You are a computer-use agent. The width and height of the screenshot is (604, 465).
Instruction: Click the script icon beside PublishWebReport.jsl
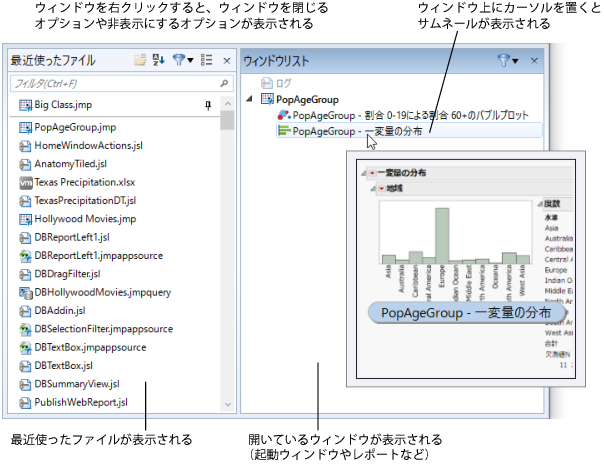tap(25, 403)
